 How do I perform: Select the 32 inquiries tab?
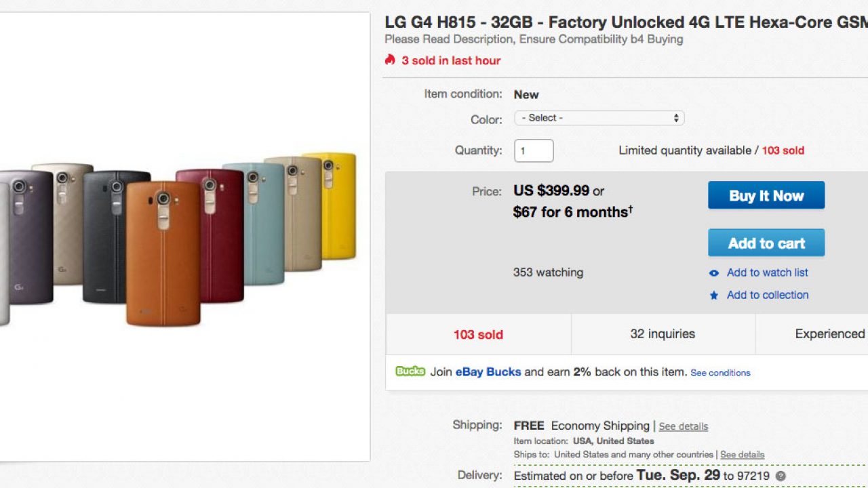[663, 333]
